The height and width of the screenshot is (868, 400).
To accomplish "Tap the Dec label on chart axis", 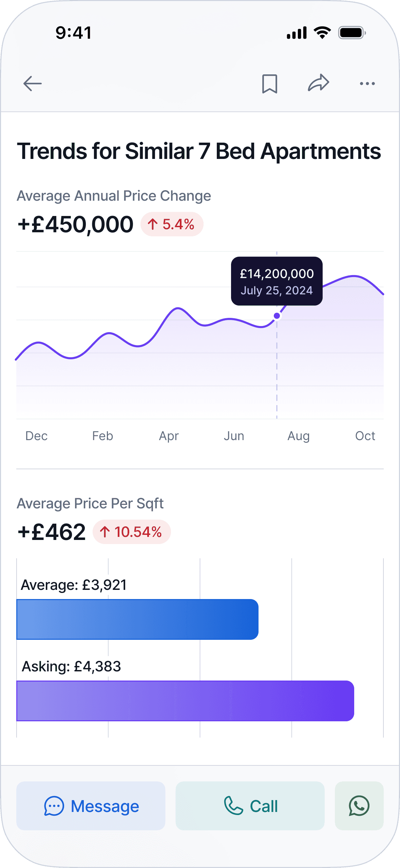I will click(37, 436).
